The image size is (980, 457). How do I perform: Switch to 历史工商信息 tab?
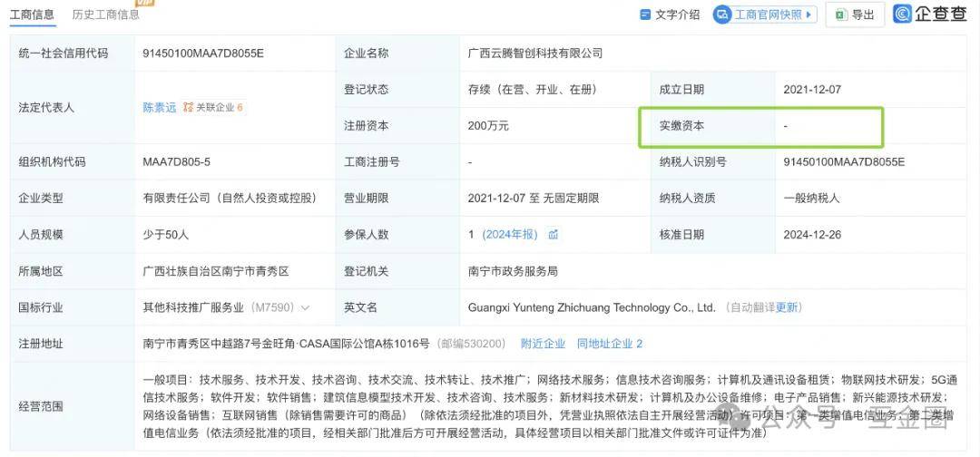tap(106, 15)
